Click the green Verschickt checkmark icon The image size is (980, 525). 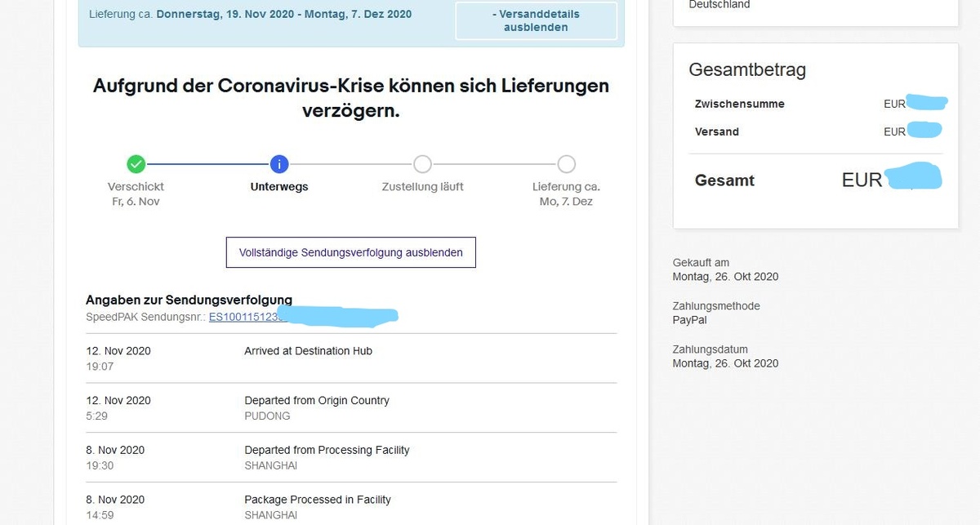[x=136, y=164]
